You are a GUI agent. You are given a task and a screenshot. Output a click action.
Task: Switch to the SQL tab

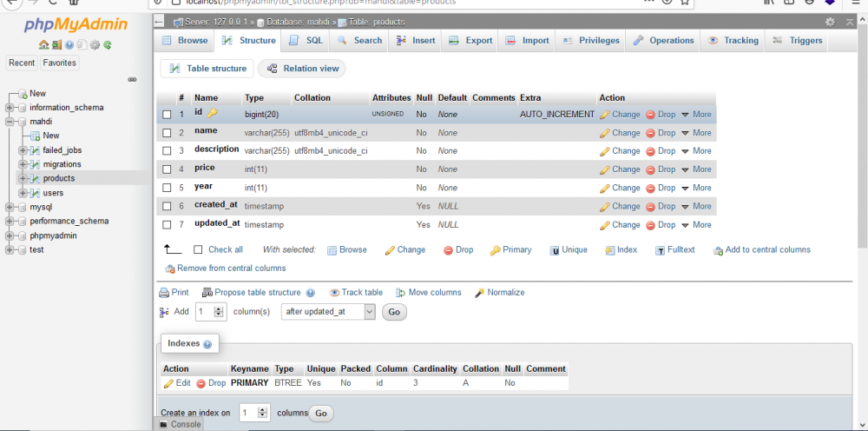click(306, 41)
